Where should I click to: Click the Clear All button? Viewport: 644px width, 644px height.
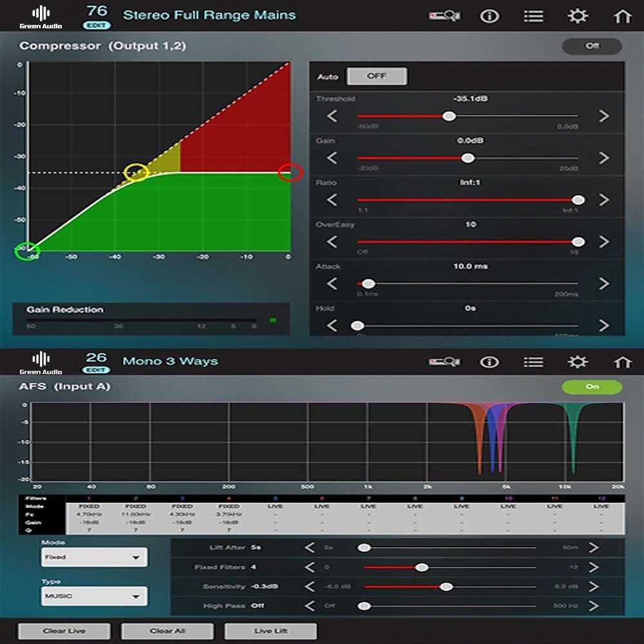coord(167,631)
